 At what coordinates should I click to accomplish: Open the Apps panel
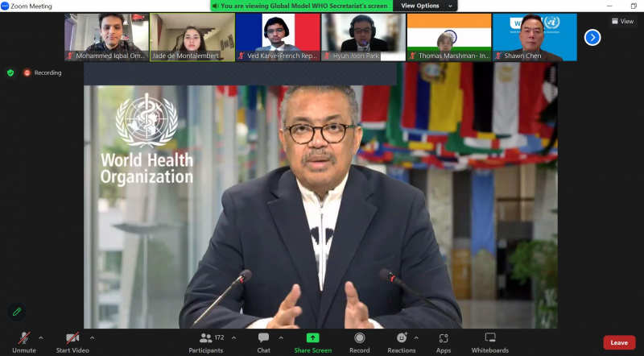tap(444, 338)
